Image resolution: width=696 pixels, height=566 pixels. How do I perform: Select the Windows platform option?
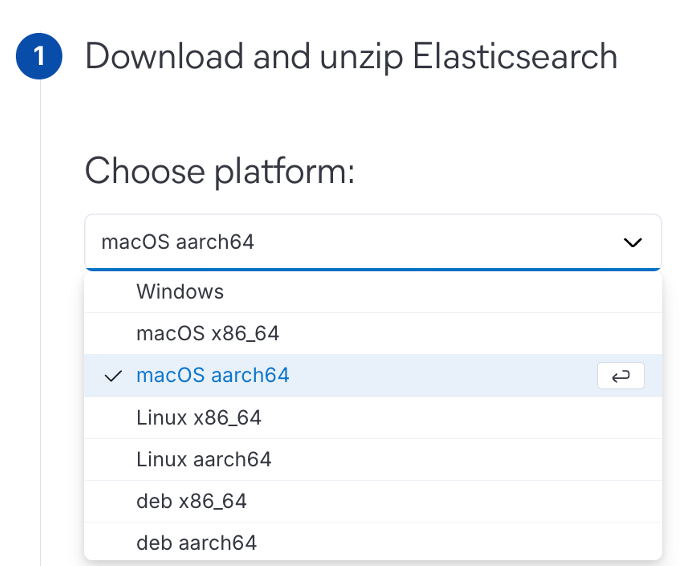pyautogui.click(x=373, y=292)
